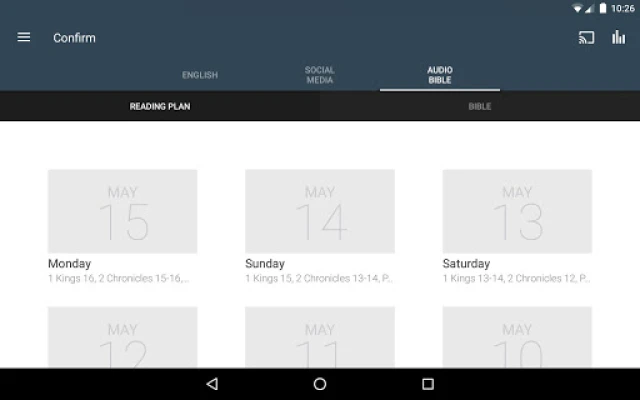Open the hamburger navigation menu

pyautogui.click(x=24, y=38)
